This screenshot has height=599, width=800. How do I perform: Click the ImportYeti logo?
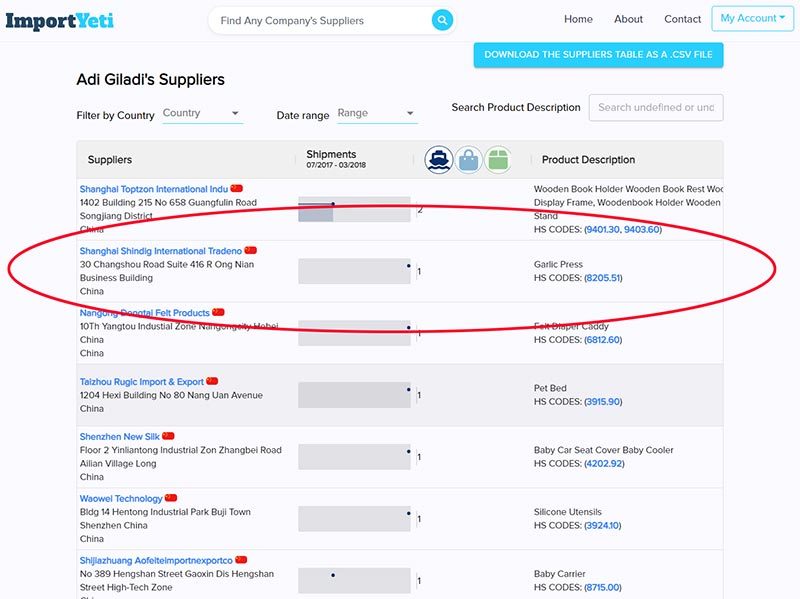(60, 20)
